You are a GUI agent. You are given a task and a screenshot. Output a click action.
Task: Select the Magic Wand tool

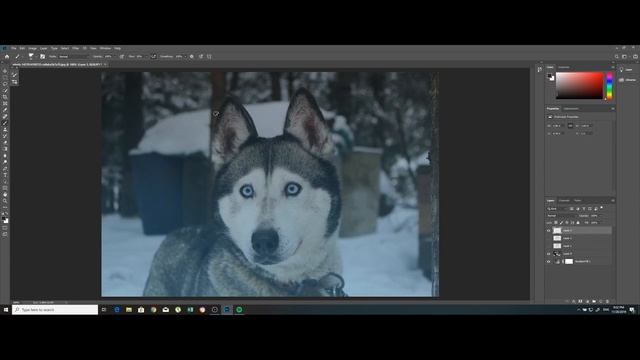[5, 90]
